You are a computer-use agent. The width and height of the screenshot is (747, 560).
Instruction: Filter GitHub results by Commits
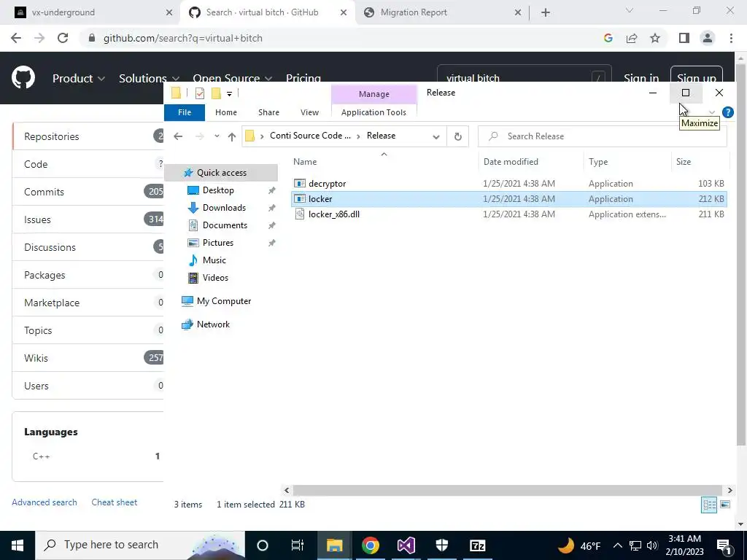click(88, 192)
